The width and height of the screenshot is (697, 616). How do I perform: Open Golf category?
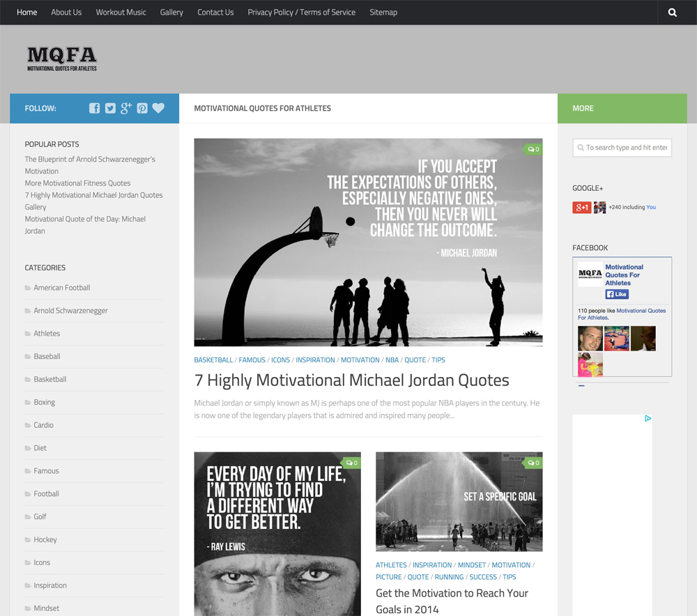coord(40,516)
